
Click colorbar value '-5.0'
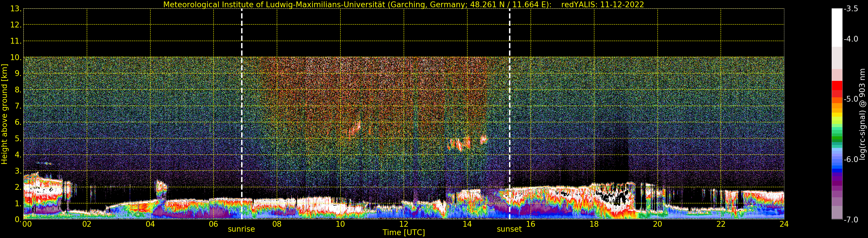coord(851,99)
